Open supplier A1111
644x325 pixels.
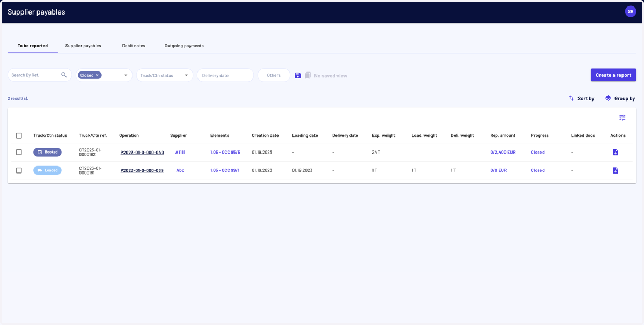tap(180, 153)
